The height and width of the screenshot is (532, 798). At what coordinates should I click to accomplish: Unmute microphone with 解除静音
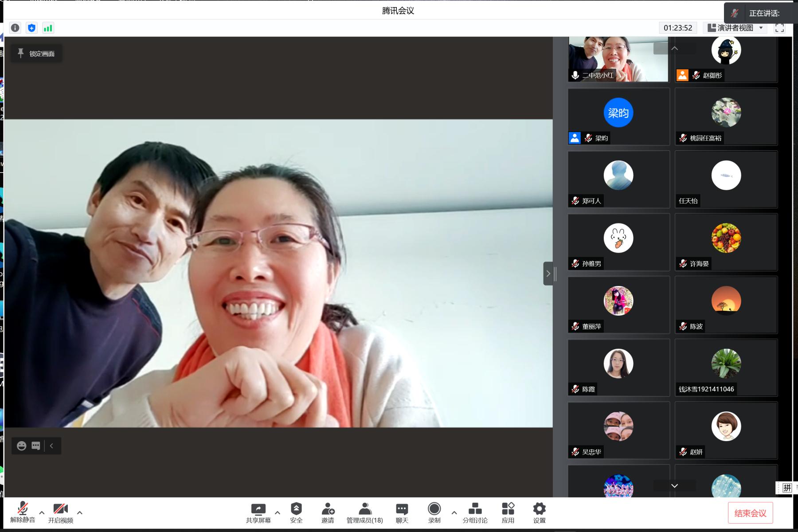tap(23, 512)
